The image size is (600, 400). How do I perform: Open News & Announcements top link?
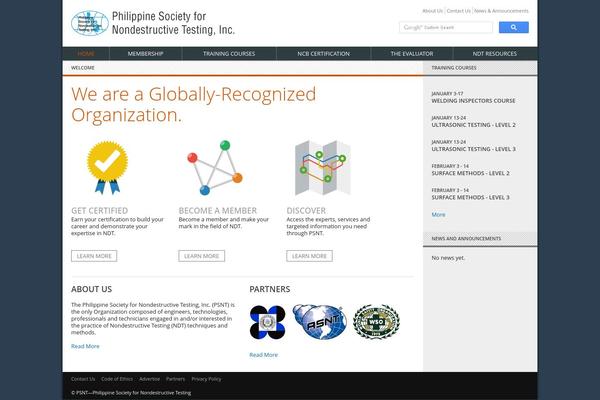pos(501,11)
